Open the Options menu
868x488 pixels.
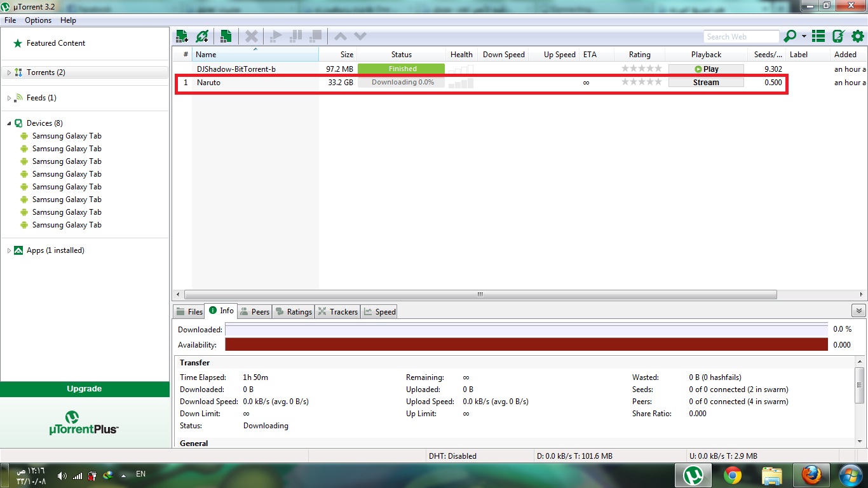click(x=38, y=20)
